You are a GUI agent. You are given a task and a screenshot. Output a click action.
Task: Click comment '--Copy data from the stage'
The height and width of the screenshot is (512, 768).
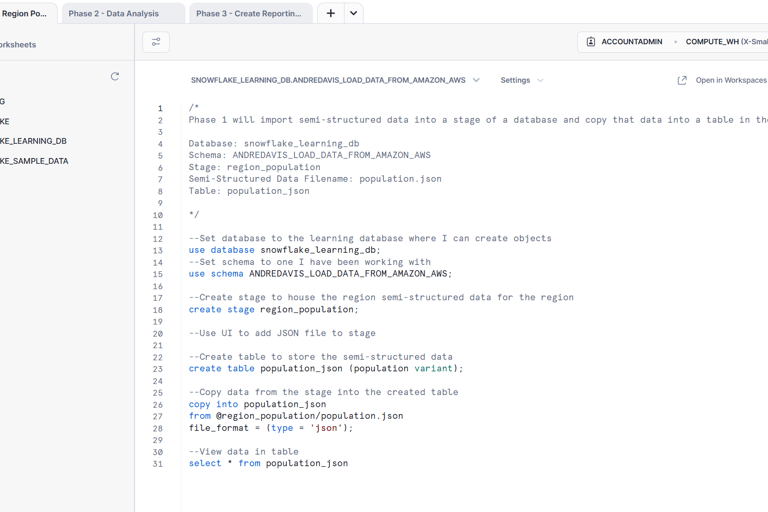coord(323,392)
